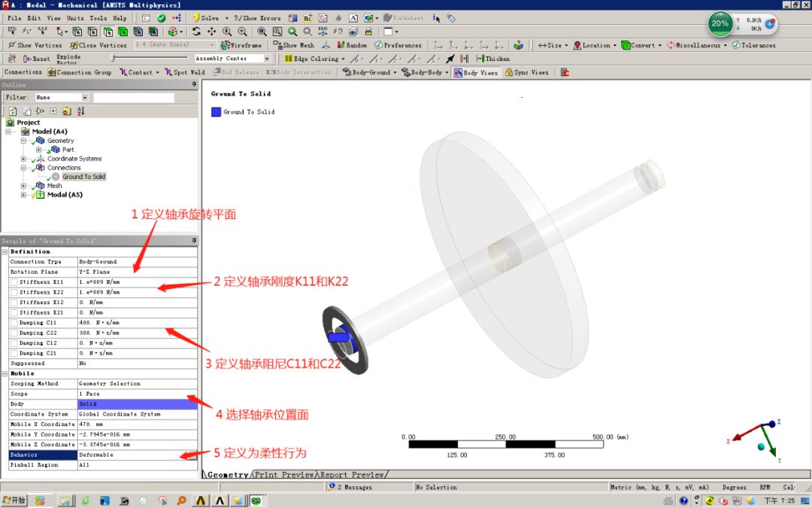Click the Spot Weld tool icon
812x508 pixels.
183,71
